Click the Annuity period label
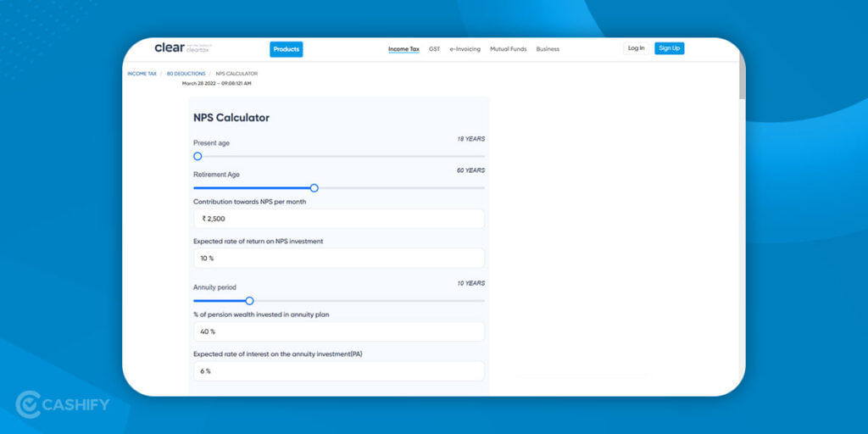The image size is (868, 434). pyautogui.click(x=214, y=287)
